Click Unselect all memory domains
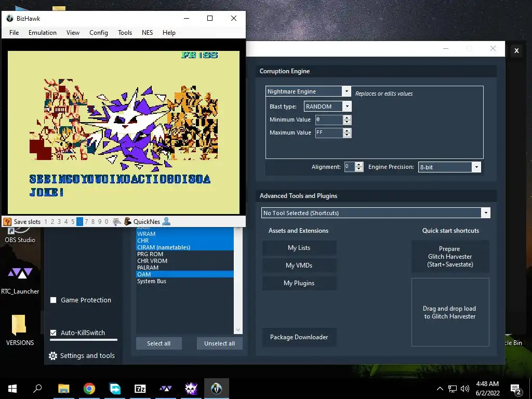 220,343
